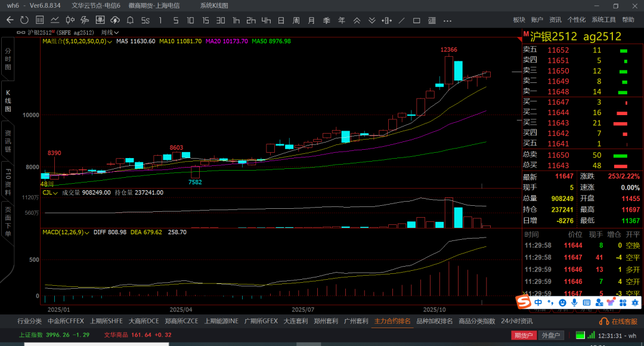
Task: Open the 资讯 menu
Action: [x=555, y=20]
